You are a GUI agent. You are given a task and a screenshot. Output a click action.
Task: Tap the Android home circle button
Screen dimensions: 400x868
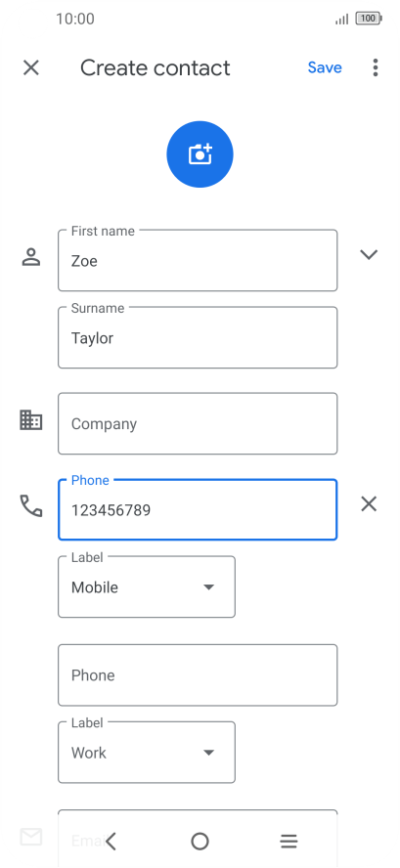coord(200,841)
